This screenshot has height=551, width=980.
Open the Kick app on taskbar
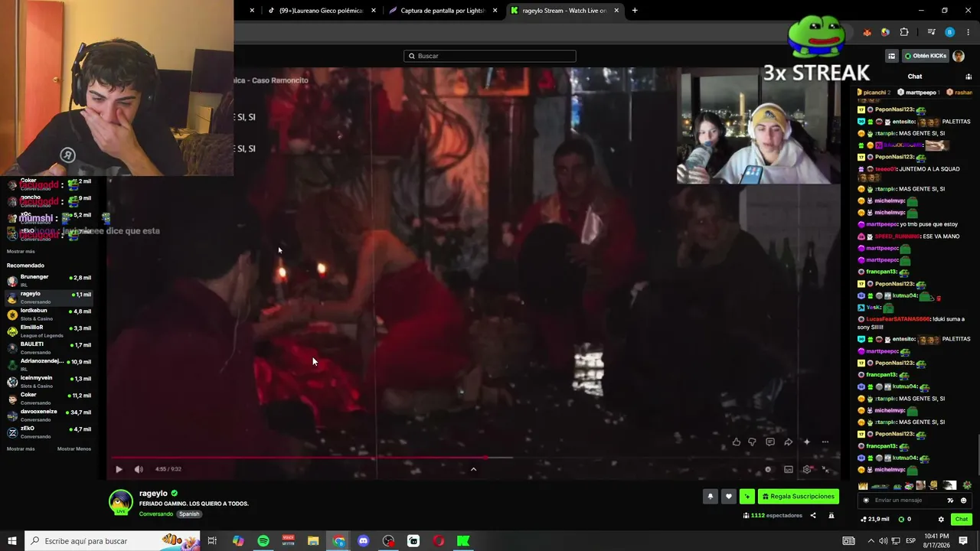coord(463,541)
